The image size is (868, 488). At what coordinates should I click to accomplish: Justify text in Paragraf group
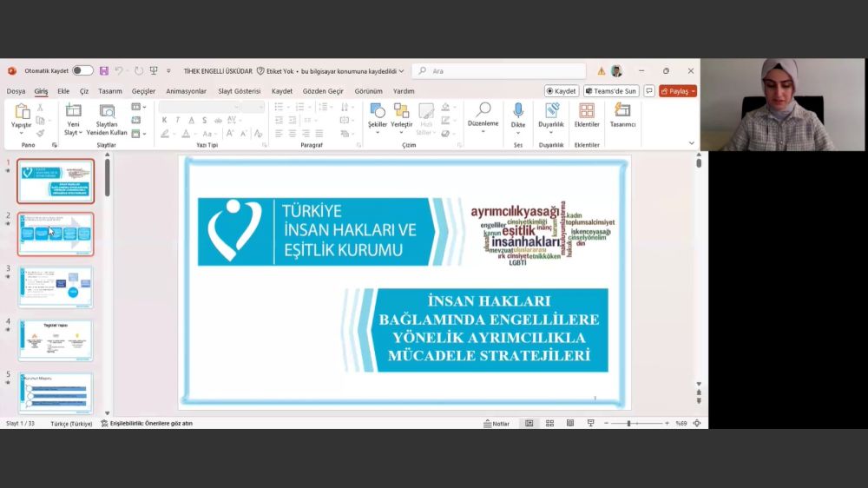pyautogui.click(x=319, y=134)
